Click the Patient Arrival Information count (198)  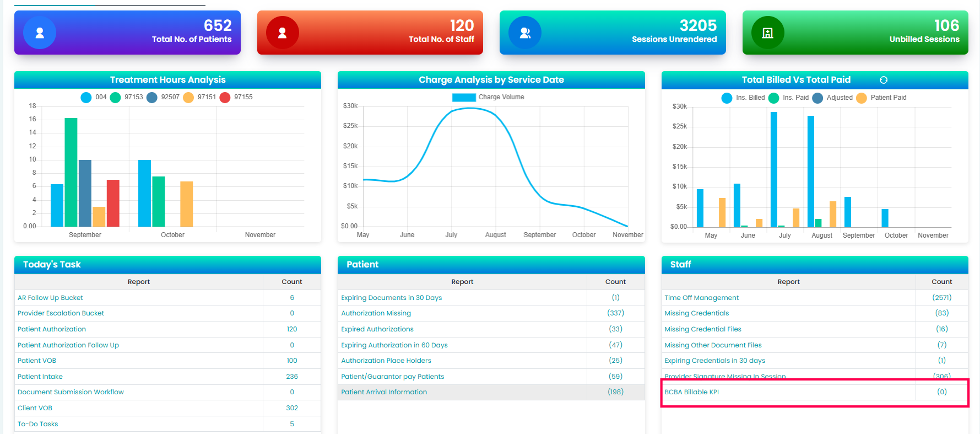(615, 392)
